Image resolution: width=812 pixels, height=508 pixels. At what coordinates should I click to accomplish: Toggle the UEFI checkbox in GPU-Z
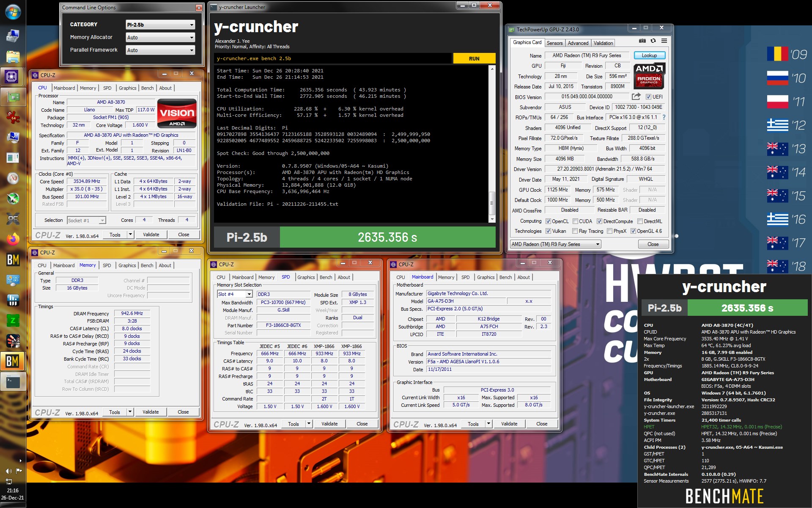point(648,97)
